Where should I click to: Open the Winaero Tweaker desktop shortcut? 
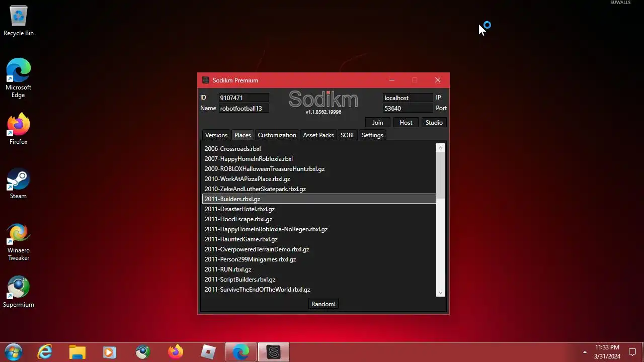click(x=19, y=242)
